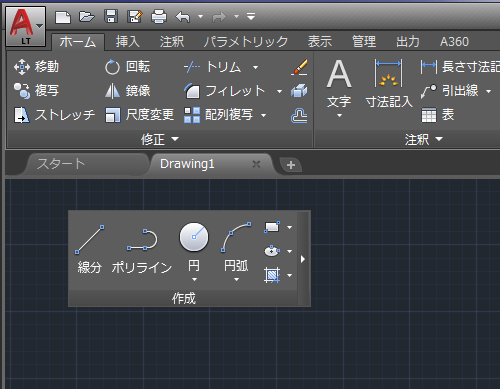The width and height of the screenshot is (500, 389).
Task: Expand the ellipse tool dropdown arrow
Action: pos(289,251)
